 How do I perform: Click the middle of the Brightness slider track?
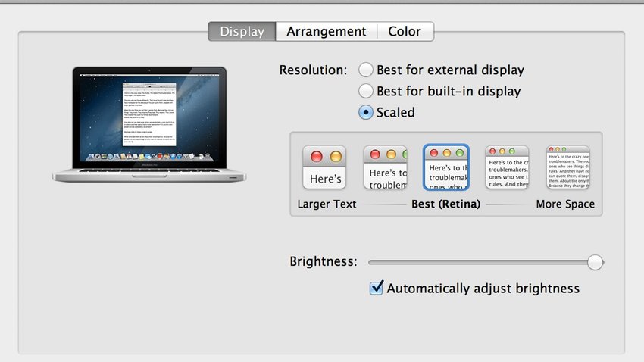pyautogui.click(x=486, y=262)
